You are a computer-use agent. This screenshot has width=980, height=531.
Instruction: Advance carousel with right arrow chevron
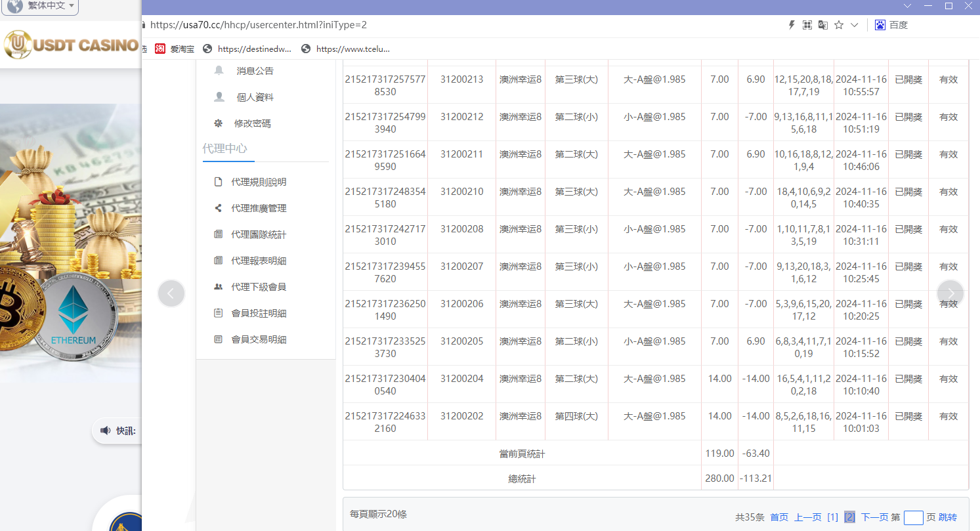(950, 293)
